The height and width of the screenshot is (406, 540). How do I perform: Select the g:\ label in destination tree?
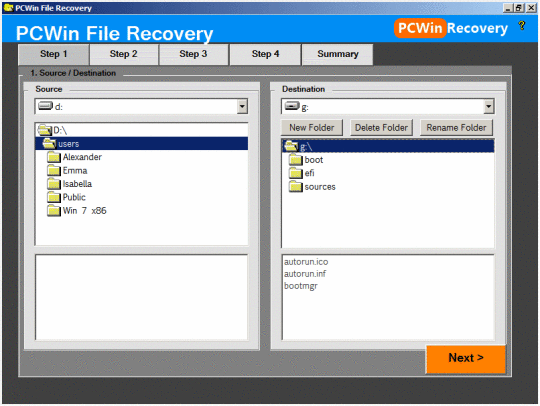[x=306, y=147]
